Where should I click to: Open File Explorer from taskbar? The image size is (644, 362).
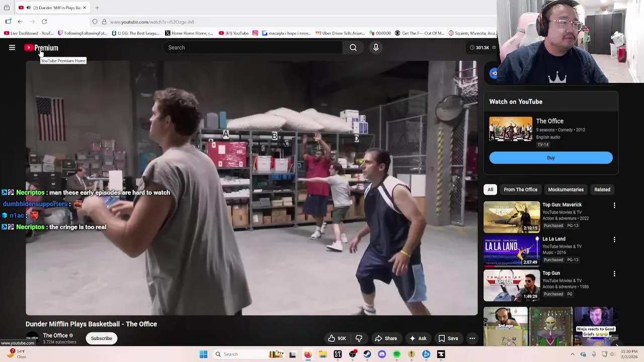tap(323, 354)
